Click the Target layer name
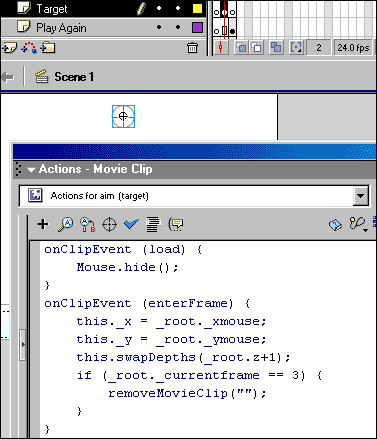377x439 pixels. click(x=52, y=9)
